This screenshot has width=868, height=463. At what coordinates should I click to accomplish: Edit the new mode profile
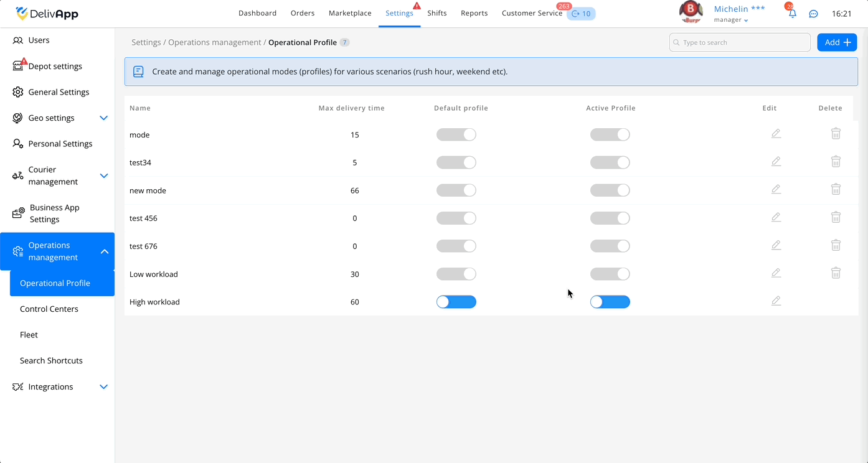(776, 189)
